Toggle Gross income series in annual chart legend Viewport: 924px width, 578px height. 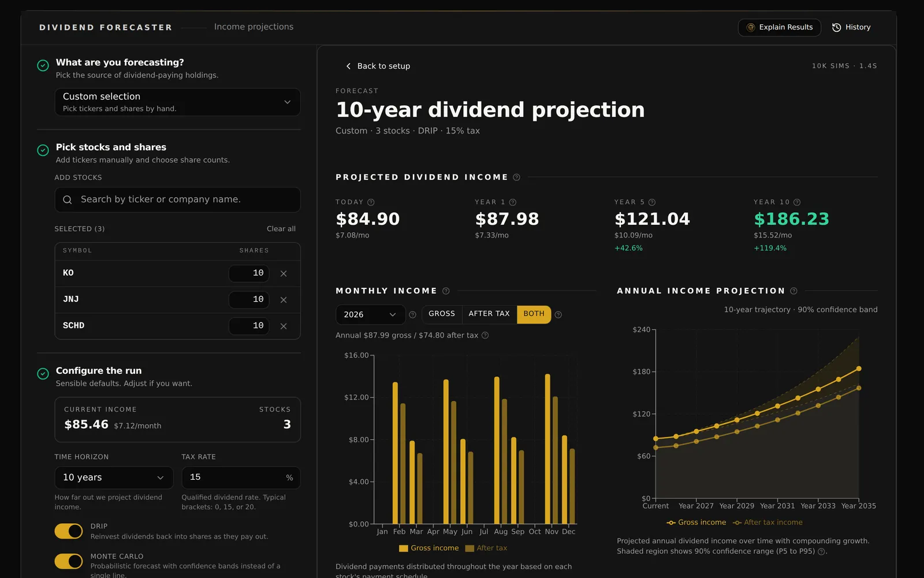pos(696,523)
